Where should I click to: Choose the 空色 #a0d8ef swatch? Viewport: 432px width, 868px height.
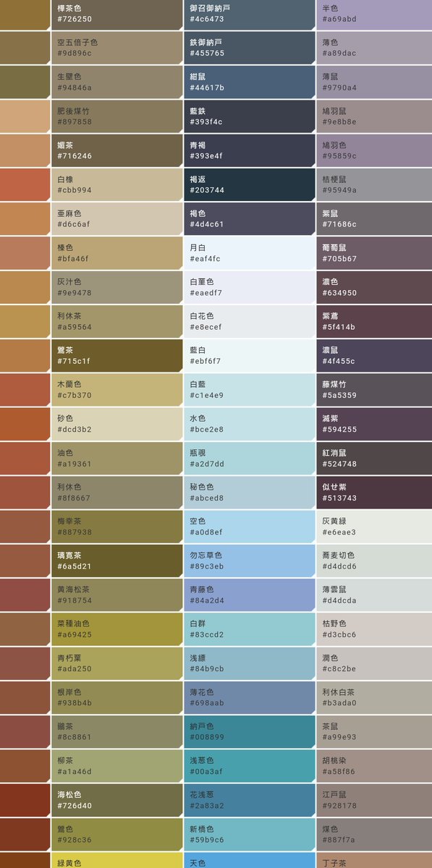point(249,526)
